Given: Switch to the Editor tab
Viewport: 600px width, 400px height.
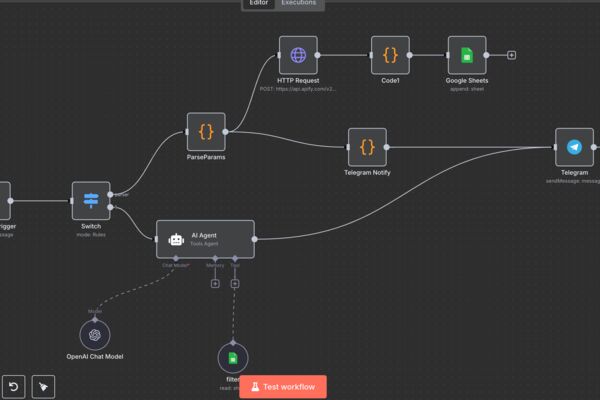Looking at the screenshot, I should [x=259, y=3].
